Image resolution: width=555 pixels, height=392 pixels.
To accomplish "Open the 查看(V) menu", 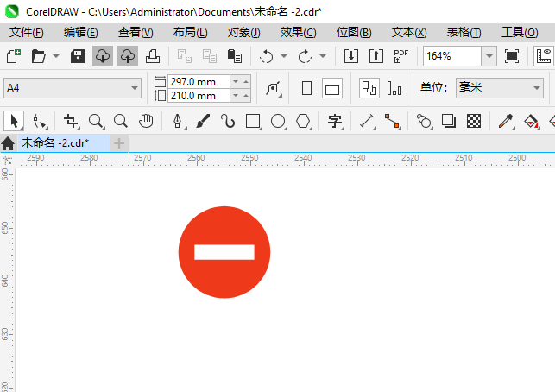I will pos(136,33).
